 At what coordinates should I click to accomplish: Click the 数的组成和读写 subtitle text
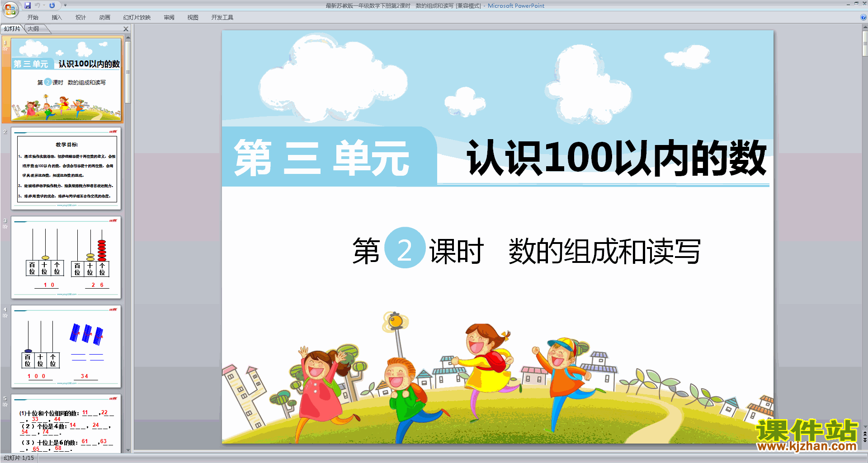tap(604, 251)
